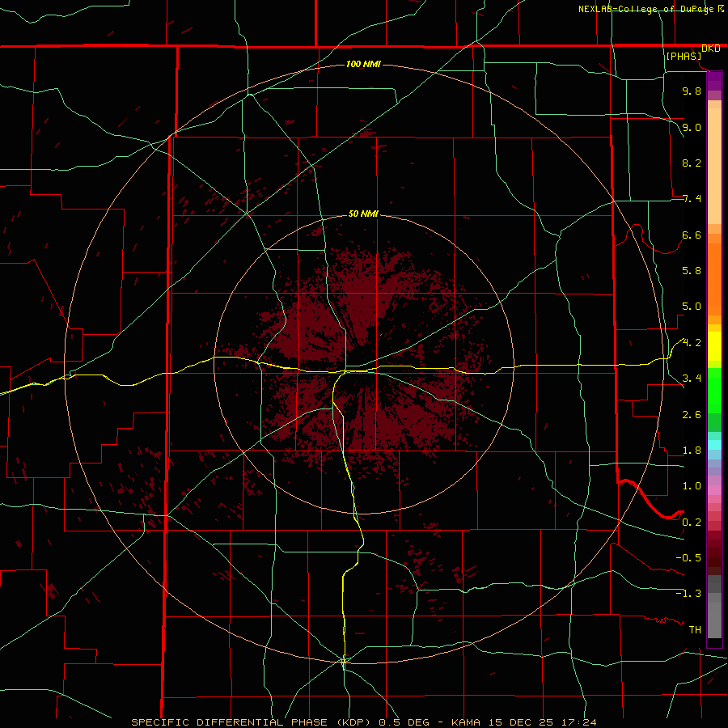The image size is (728, 728).
Task: Click the 100 NMI range ring label
Action: (x=363, y=64)
